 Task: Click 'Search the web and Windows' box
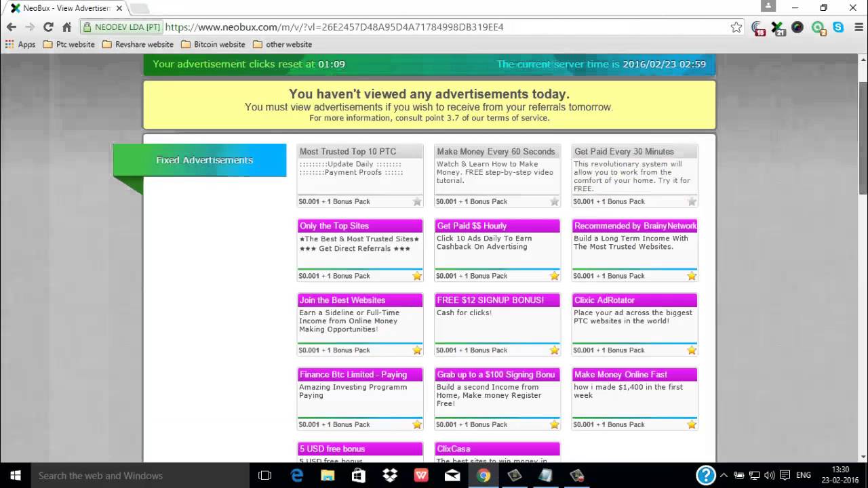140,476
